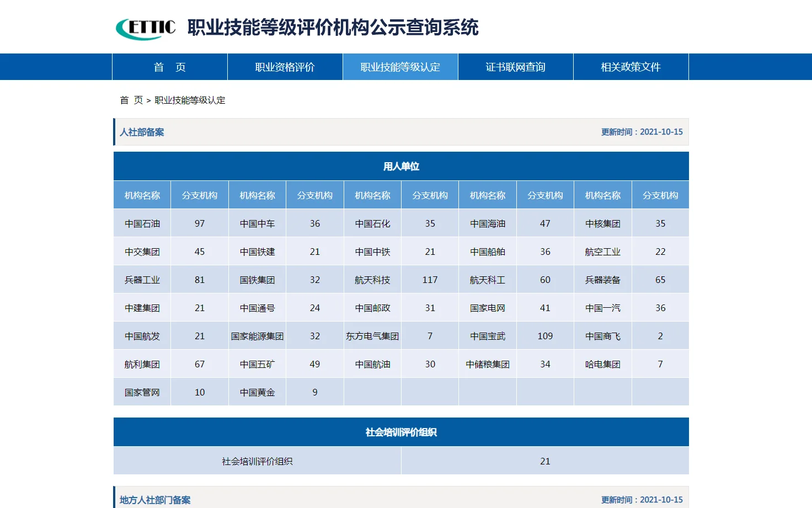Open the 首页 navigation tab

coord(169,67)
